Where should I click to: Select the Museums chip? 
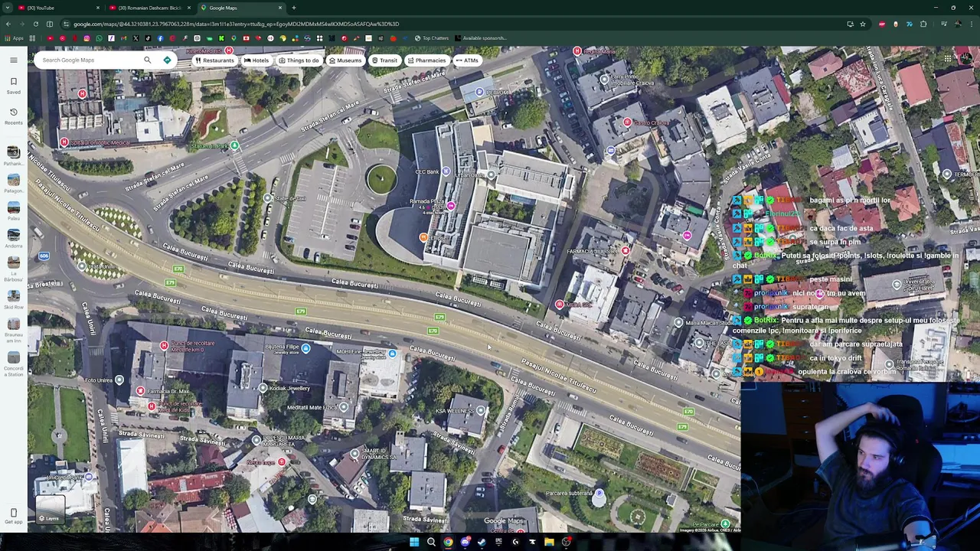click(x=345, y=60)
